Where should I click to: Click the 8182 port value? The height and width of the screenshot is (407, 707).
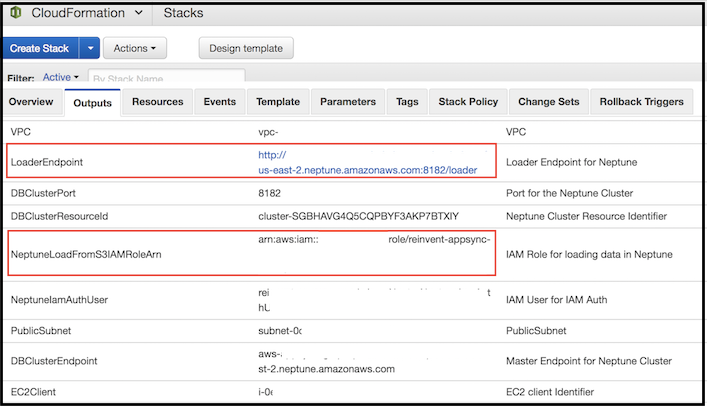click(270, 193)
